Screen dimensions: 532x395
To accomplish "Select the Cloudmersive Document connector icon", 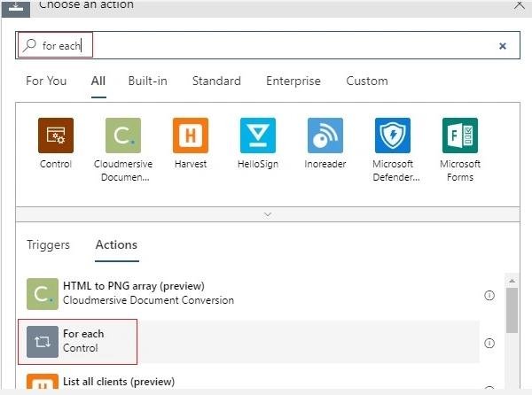I will [123, 136].
